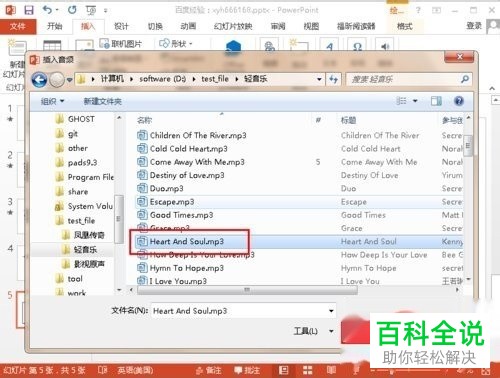This screenshot has width=500, height=378.
Task: Select tool folder in tree
Action: point(69,279)
